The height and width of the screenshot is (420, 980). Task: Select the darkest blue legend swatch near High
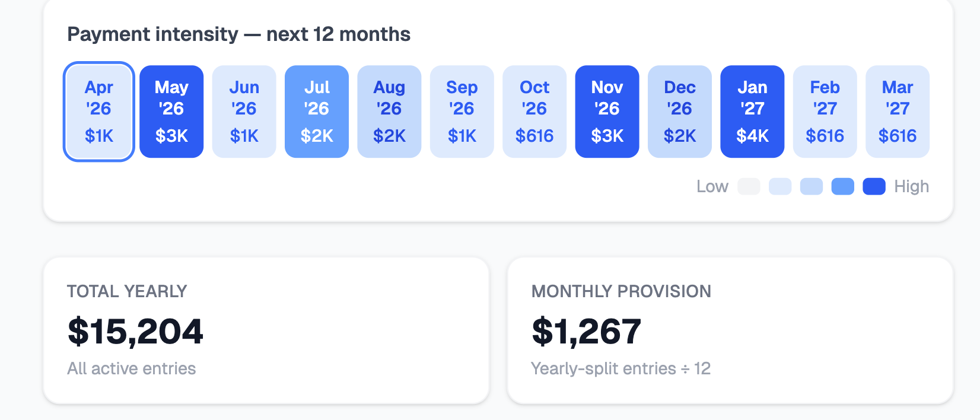[x=874, y=186]
